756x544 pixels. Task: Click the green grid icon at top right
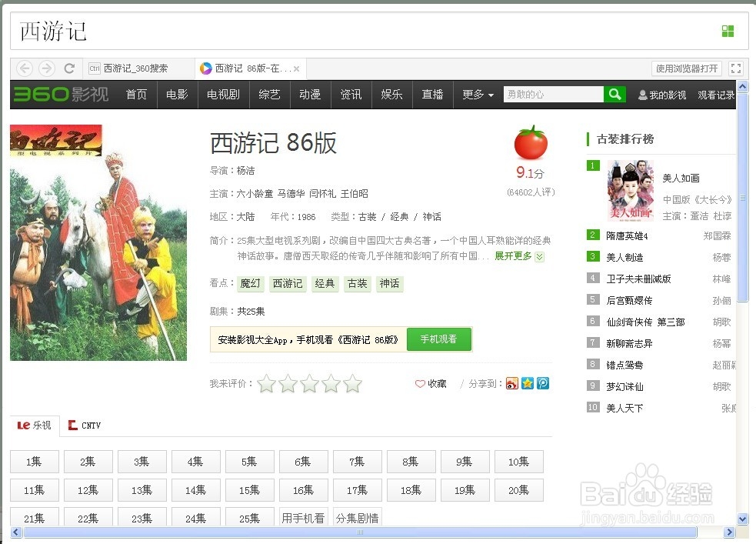[728, 32]
